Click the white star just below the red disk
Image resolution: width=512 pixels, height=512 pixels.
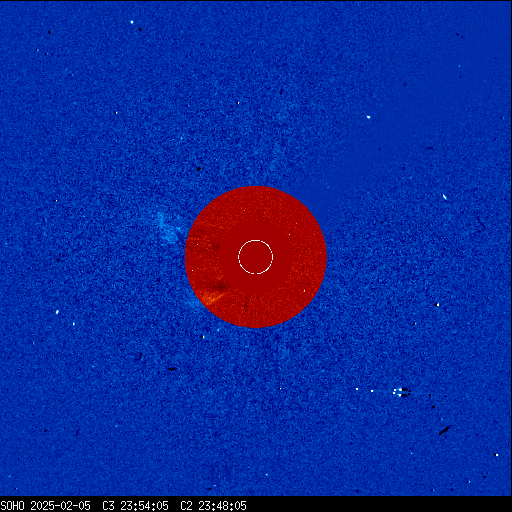(203, 337)
